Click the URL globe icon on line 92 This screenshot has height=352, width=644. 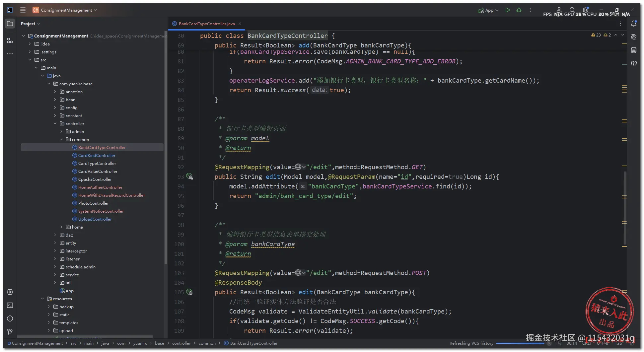pos(298,167)
